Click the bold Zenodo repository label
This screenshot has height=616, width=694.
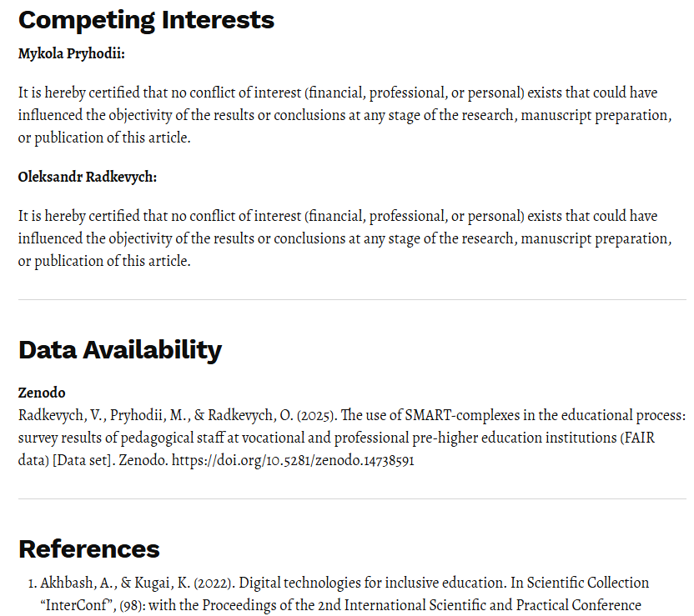click(x=42, y=393)
